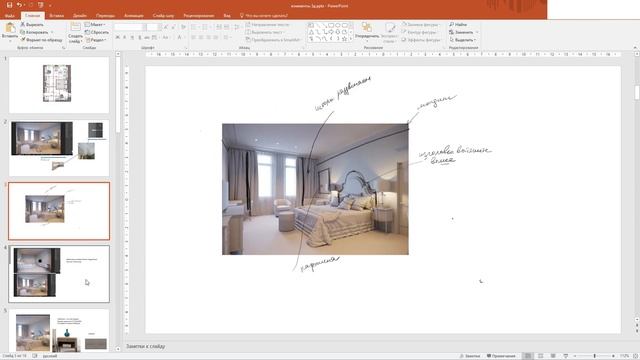Switch to Slide Sorter view icon in status bar

click(x=540, y=356)
